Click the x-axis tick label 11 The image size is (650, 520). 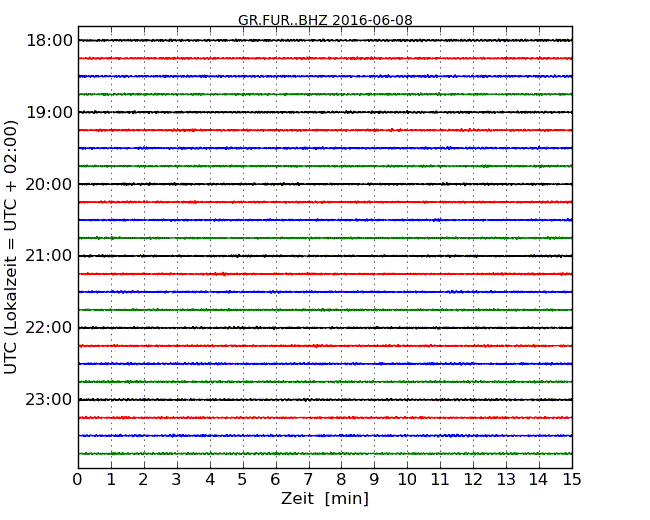click(440, 479)
